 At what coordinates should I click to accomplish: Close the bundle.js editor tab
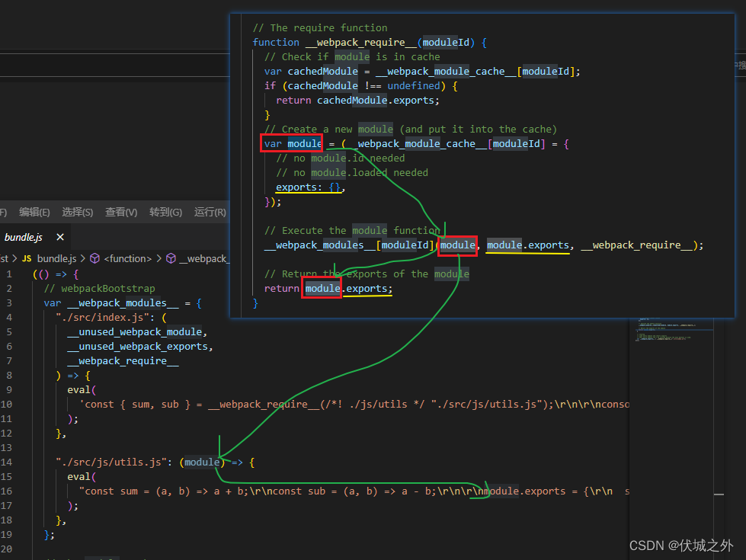tap(59, 237)
